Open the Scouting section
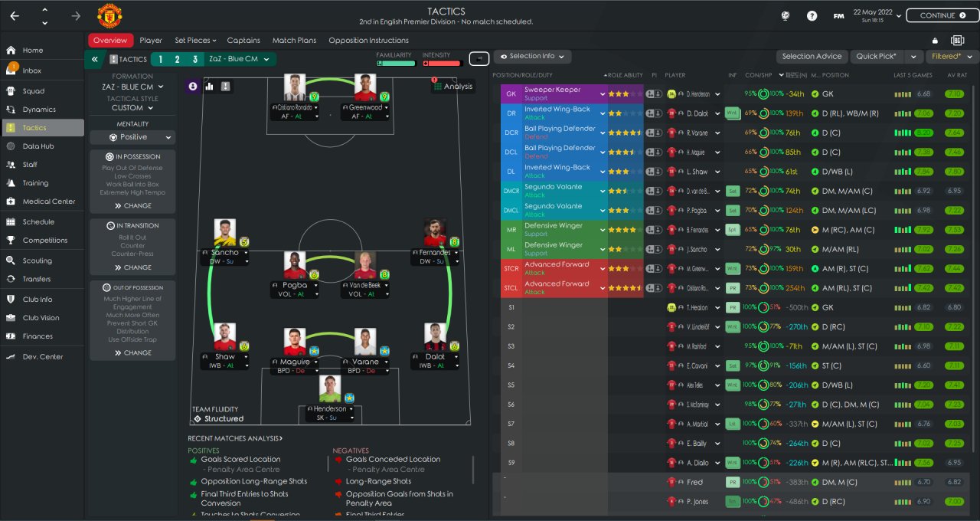 (42, 260)
